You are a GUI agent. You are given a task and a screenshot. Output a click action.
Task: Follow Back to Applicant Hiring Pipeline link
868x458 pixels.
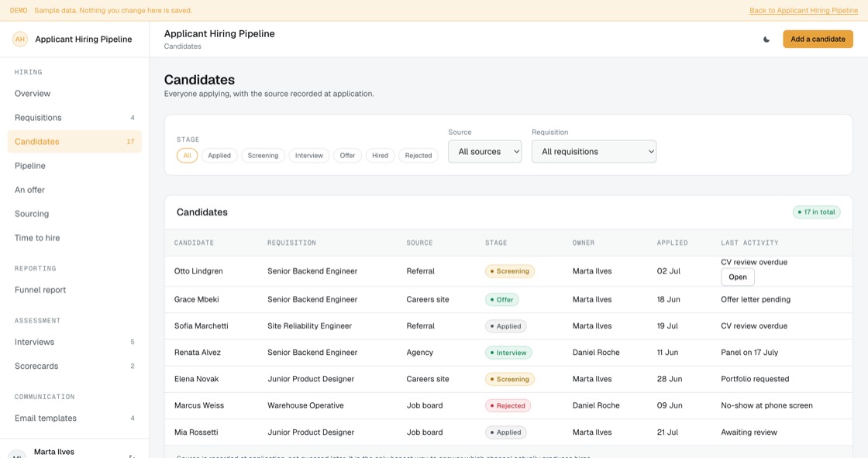(803, 11)
